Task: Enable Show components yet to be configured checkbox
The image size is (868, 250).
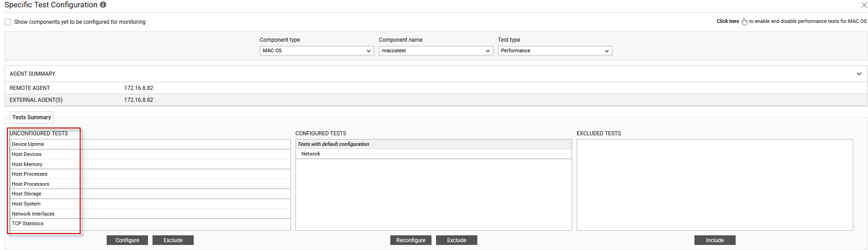Action: (8, 22)
